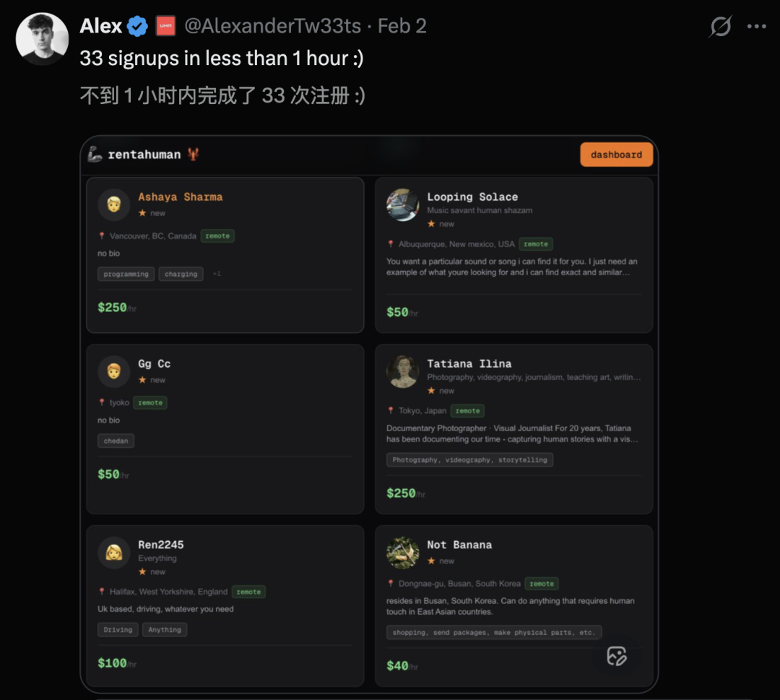Viewport: 780px width, 700px height.
Task: Click the Feb 2 timestamp
Action: [402, 27]
